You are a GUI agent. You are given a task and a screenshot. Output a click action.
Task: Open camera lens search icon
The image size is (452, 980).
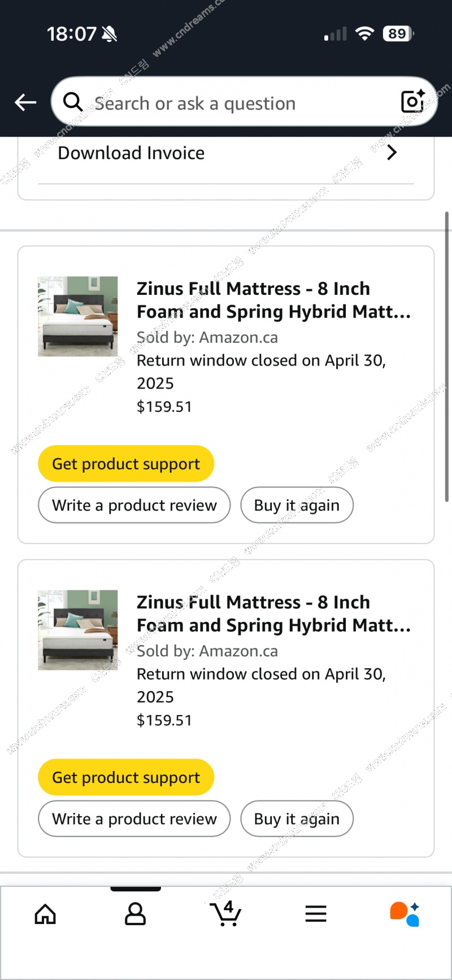(412, 102)
